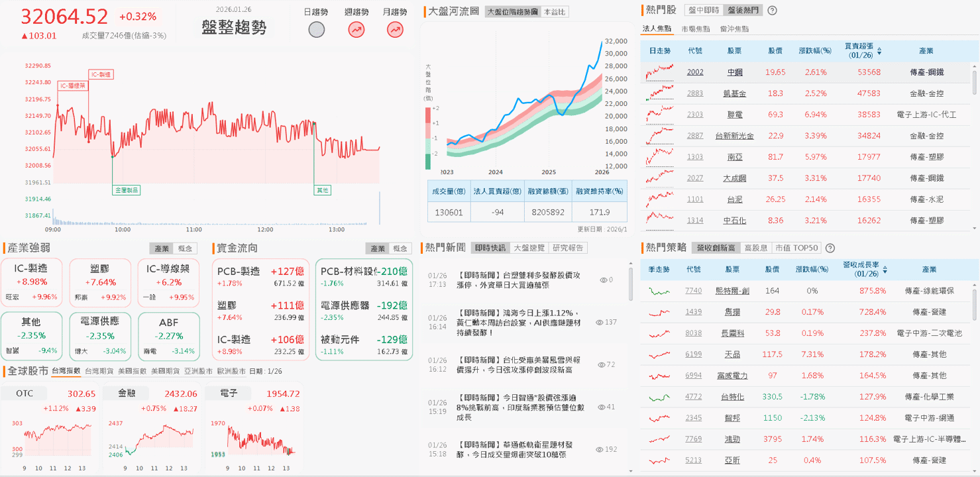Open stock code link 2027
The width and height of the screenshot is (980, 477).
tap(695, 178)
